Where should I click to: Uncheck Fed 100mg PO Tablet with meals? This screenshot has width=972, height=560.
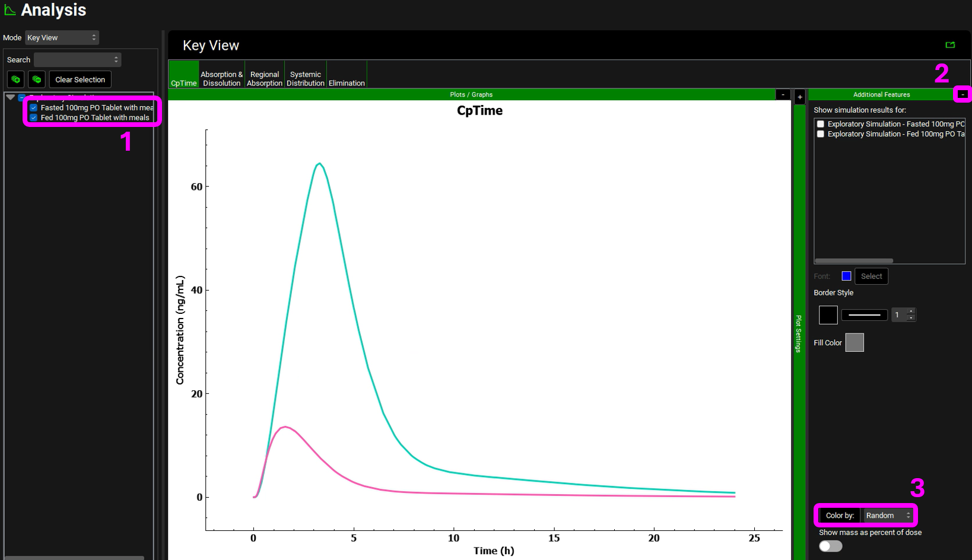34,118
